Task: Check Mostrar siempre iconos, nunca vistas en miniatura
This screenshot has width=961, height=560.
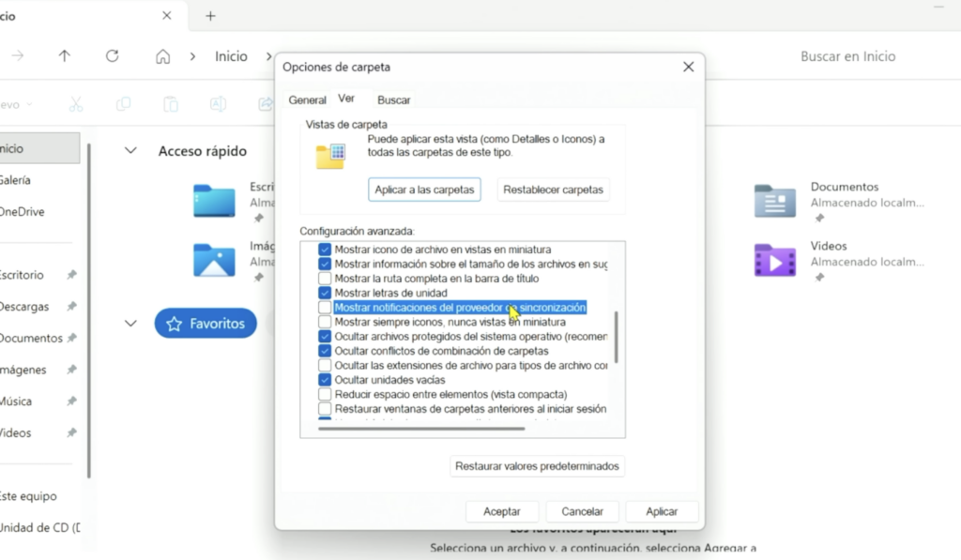Action: tap(325, 322)
